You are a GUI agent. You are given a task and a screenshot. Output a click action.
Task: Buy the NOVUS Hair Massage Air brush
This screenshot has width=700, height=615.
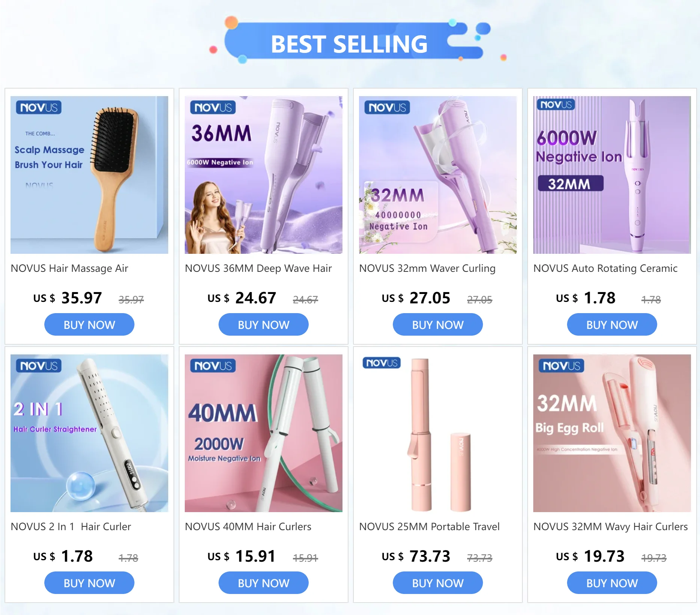(89, 325)
